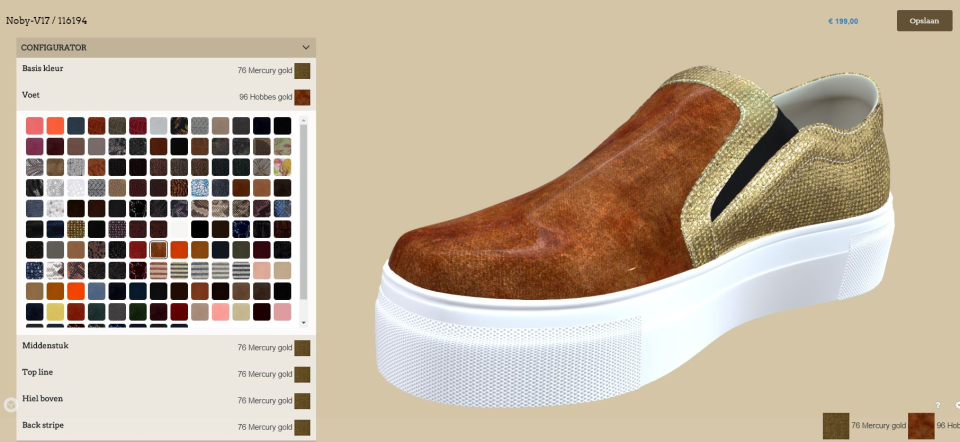960x442 pixels.
Task: Click bottom-bar 76 Mercury gold thumbnail
Action: coord(836,426)
